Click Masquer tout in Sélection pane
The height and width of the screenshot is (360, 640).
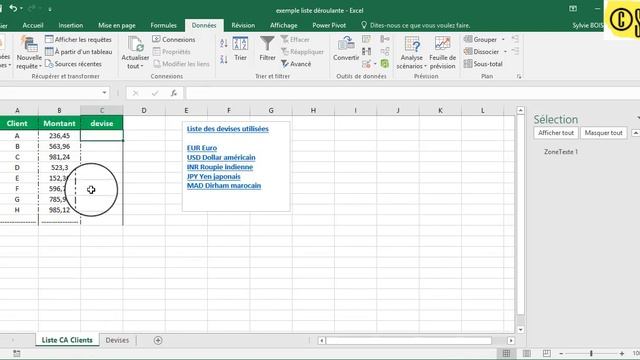point(604,133)
